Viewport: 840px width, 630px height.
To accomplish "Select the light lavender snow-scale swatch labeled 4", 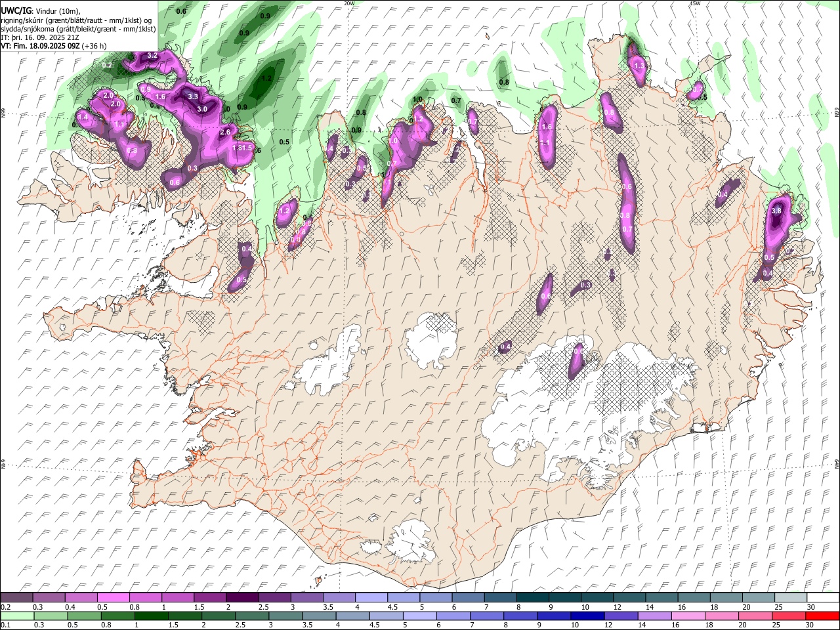I will pos(371,597).
